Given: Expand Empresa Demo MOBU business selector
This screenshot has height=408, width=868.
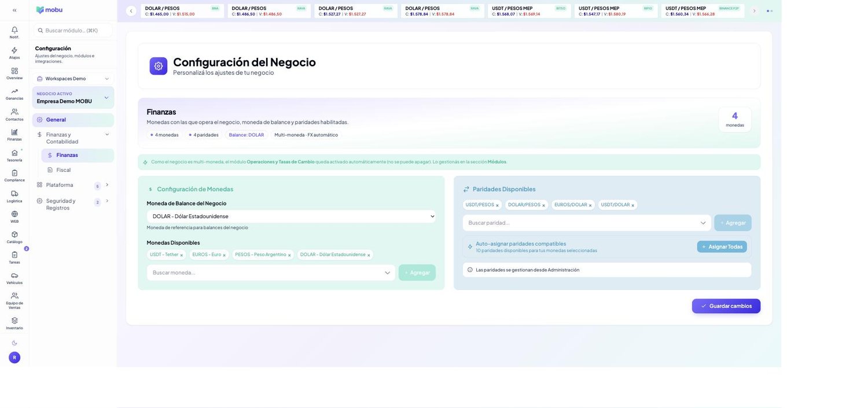Looking at the screenshot, I should coord(73,98).
